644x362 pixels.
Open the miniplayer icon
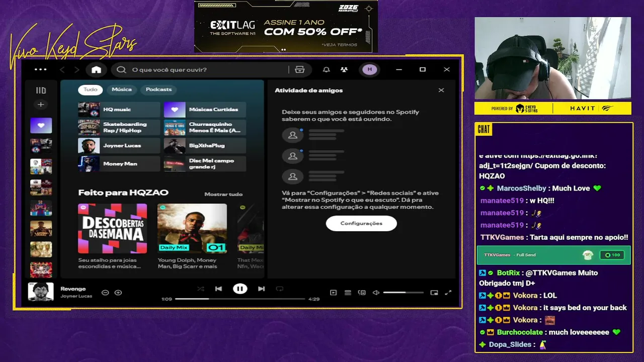point(434,293)
